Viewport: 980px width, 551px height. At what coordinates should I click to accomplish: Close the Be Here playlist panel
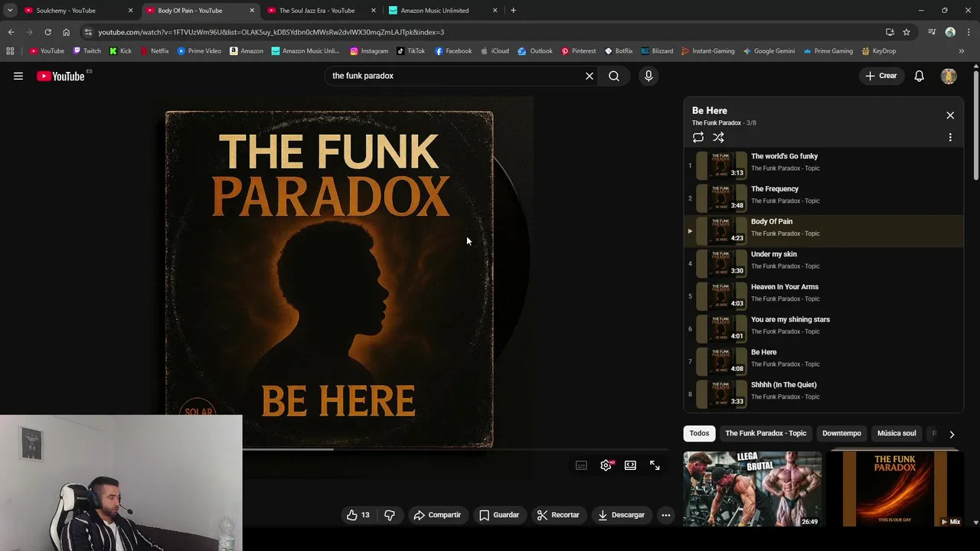pyautogui.click(x=950, y=116)
